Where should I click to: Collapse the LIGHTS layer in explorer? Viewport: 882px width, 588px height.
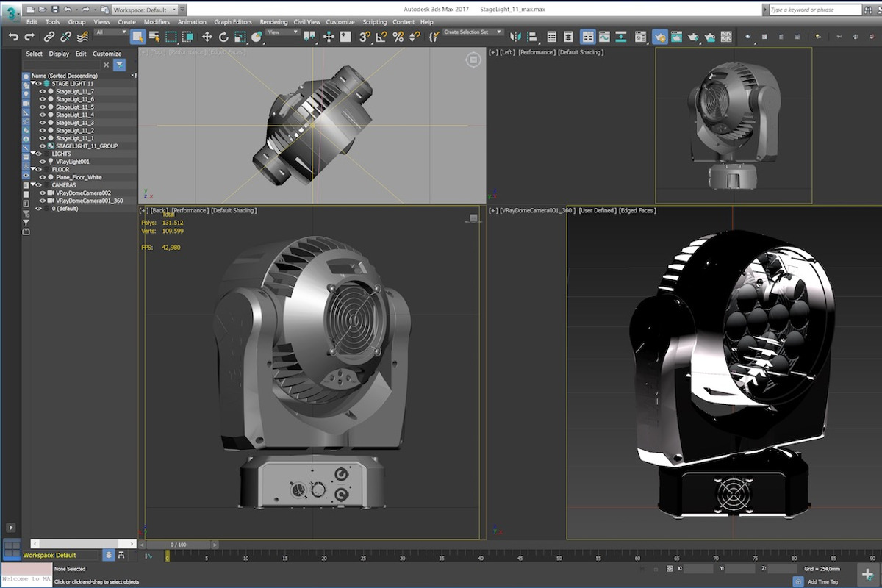(32, 154)
